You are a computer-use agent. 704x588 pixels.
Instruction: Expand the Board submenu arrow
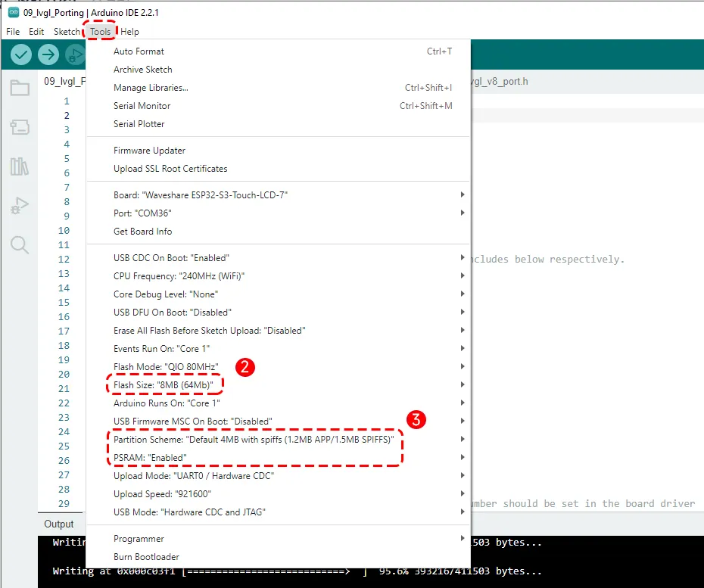pos(462,195)
